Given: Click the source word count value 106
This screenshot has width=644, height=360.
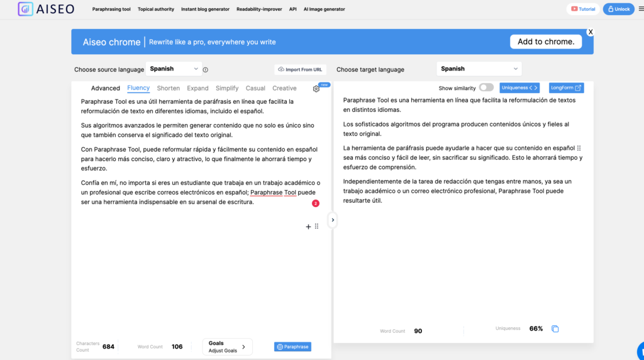Looking at the screenshot, I should [177, 347].
